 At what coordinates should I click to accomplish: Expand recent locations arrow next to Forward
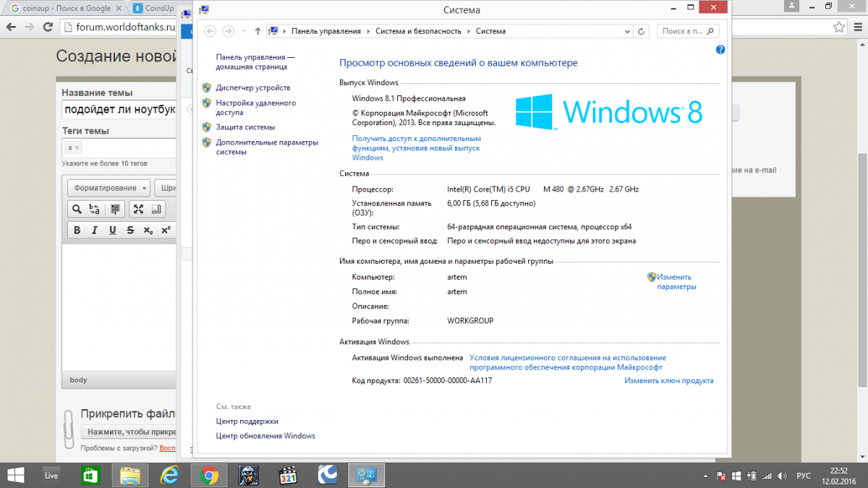244,32
